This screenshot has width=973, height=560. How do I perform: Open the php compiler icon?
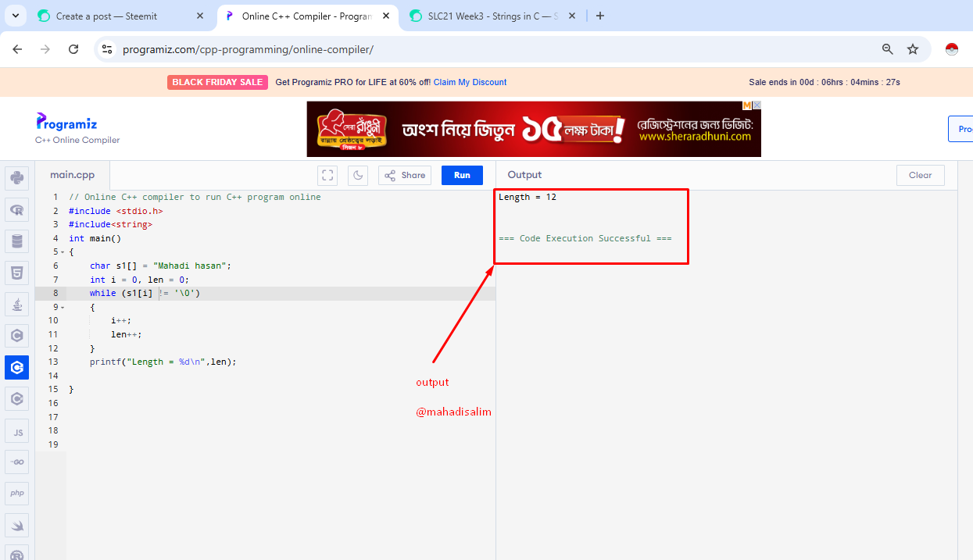[16, 494]
